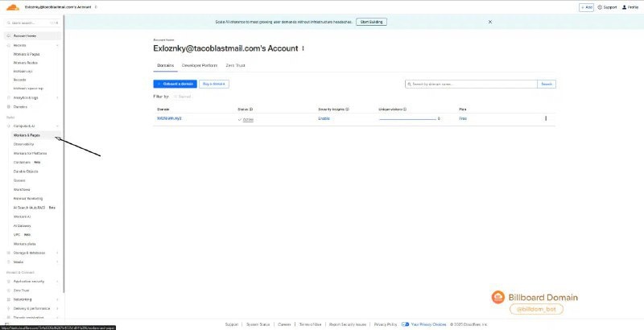The width and height of the screenshot is (644, 330).
Task: Click the Status column info icon
Action: point(251,109)
